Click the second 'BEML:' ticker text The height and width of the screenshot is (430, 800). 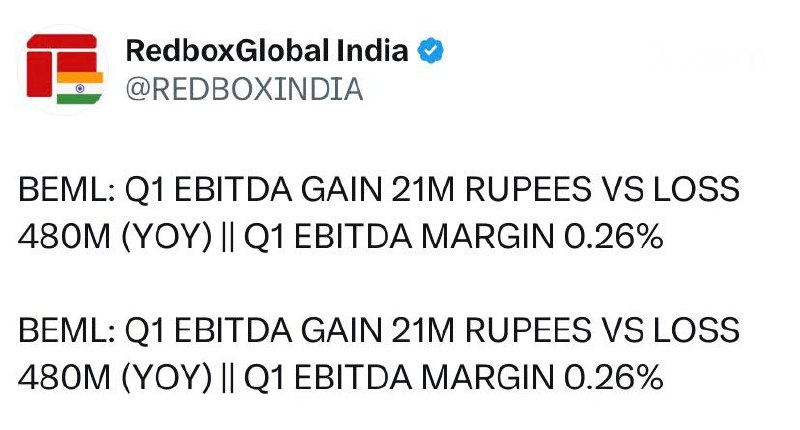66,330
